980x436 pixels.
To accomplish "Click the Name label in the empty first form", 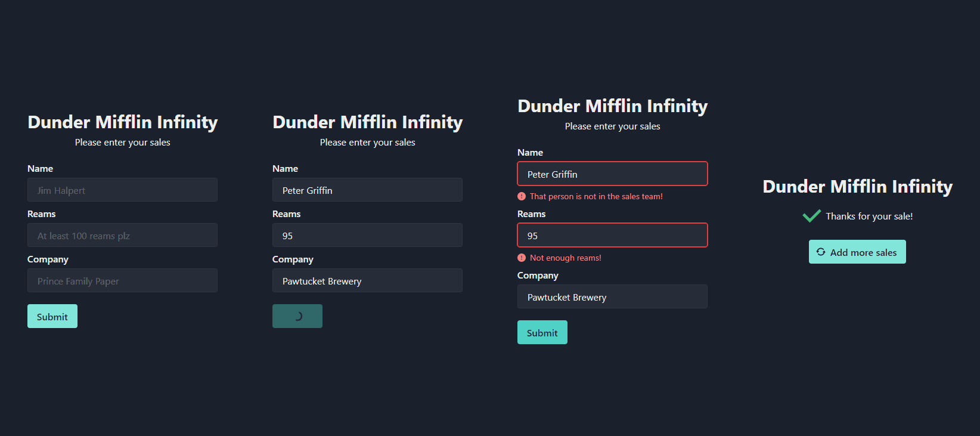I will (40, 168).
